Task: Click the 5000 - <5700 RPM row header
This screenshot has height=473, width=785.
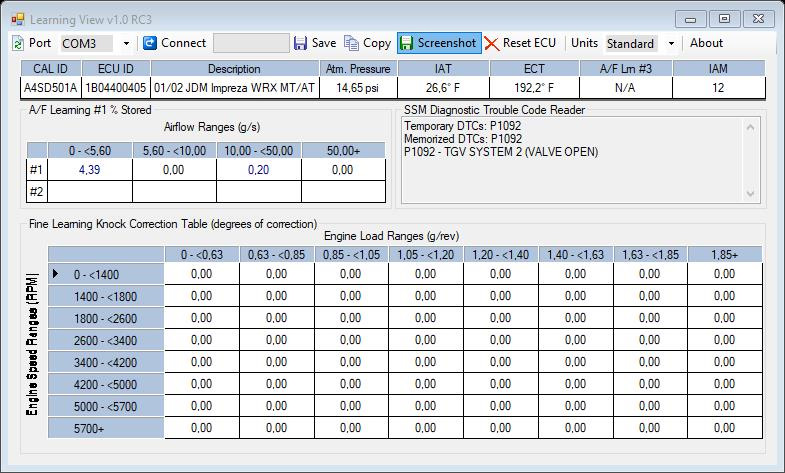Action: click(106, 406)
